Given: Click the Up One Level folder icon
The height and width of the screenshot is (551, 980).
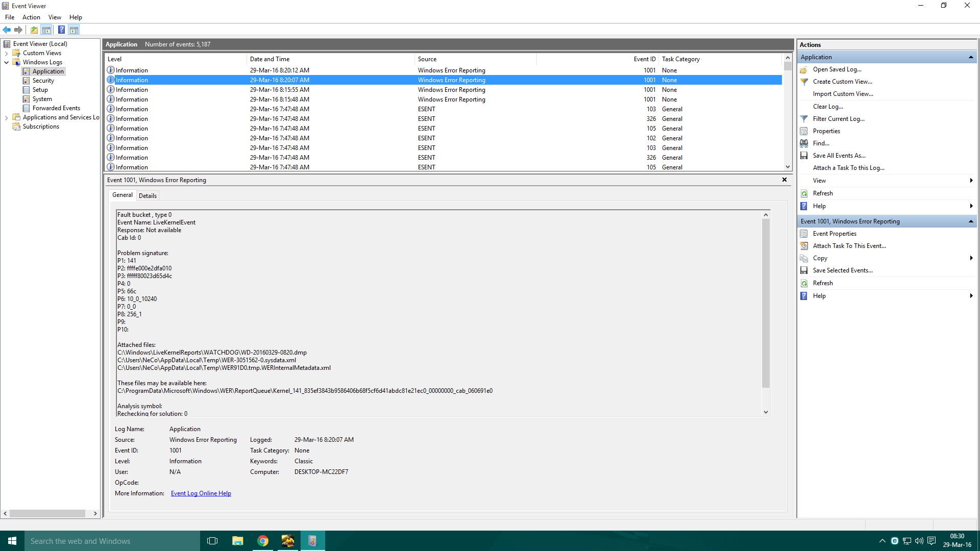Looking at the screenshot, I should pos(34,30).
